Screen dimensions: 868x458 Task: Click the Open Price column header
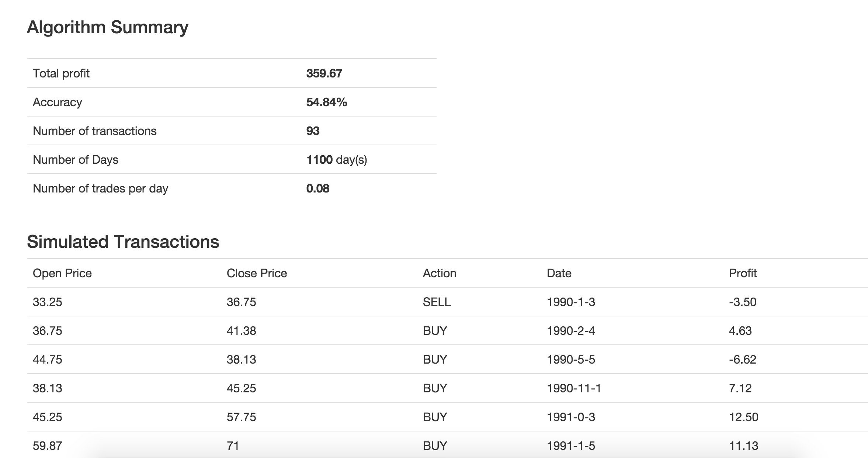[x=62, y=273]
